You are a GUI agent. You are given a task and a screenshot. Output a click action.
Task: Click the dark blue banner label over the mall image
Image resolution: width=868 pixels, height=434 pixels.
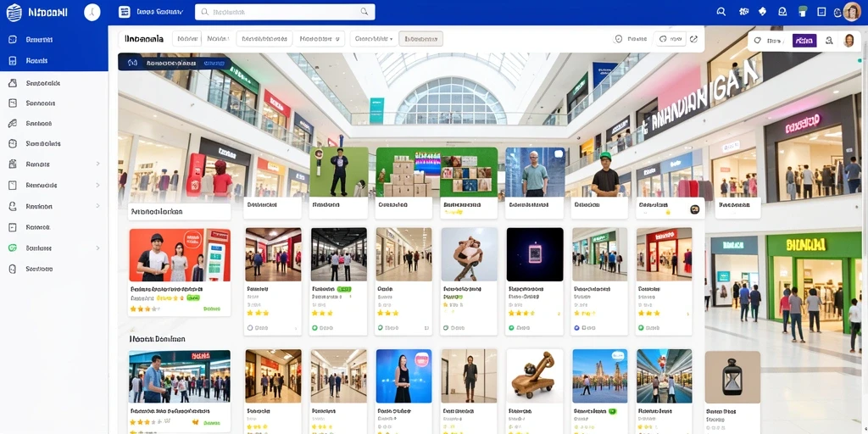click(174, 63)
